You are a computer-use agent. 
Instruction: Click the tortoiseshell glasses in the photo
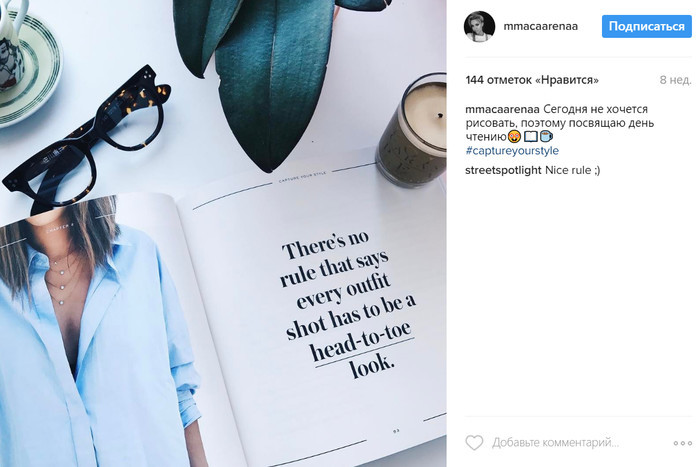tap(87, 139)
